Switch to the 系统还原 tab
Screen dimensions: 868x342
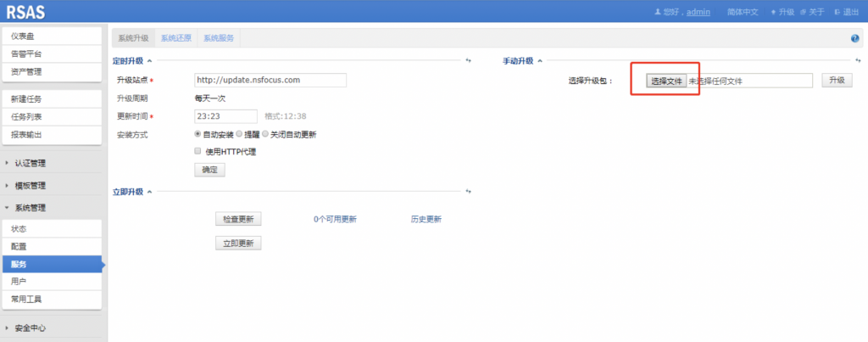(175, 38)
